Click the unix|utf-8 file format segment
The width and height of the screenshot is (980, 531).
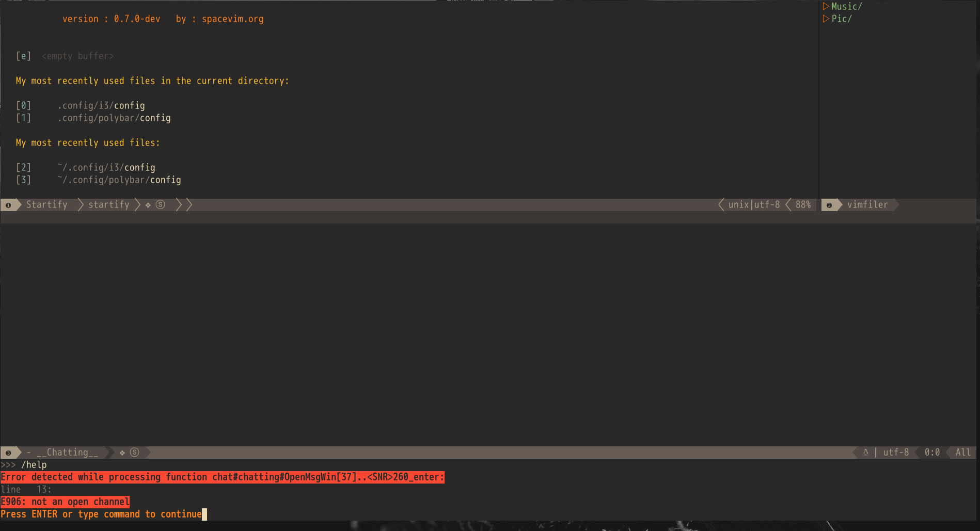754,205
